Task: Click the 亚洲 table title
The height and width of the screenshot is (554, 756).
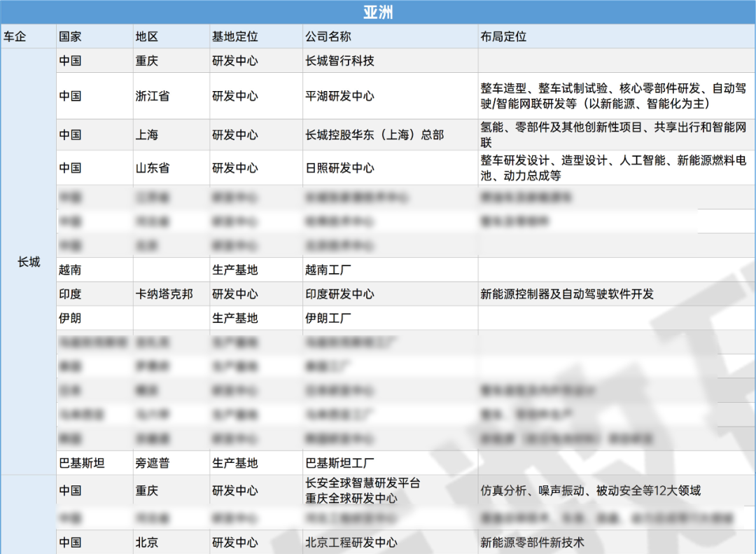Action: click(378, 12)
